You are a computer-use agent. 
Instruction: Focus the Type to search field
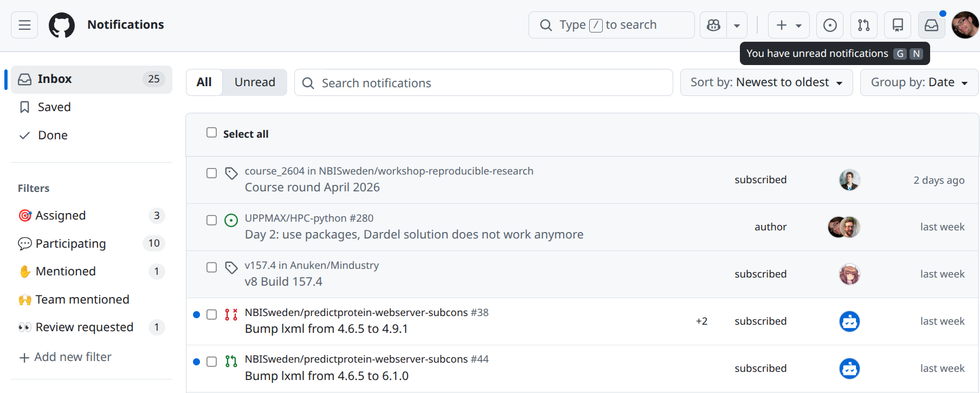click(611, 25)
